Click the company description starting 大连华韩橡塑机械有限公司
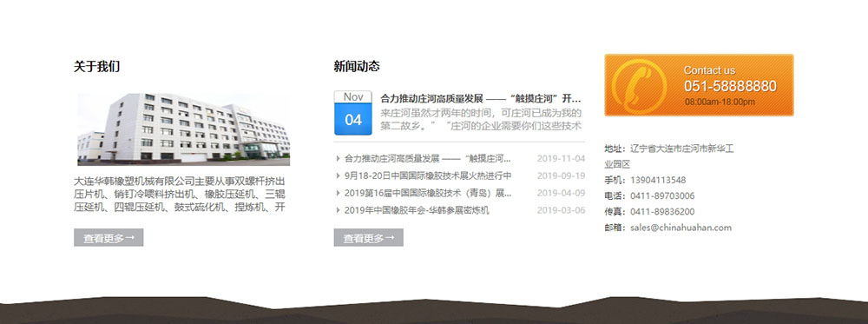 coord(180,195)
